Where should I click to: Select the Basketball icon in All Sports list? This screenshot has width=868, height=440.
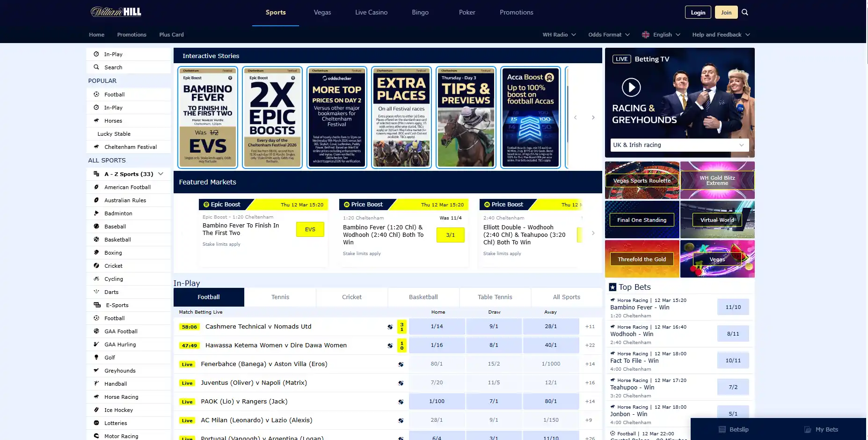[x=96, y=239]
